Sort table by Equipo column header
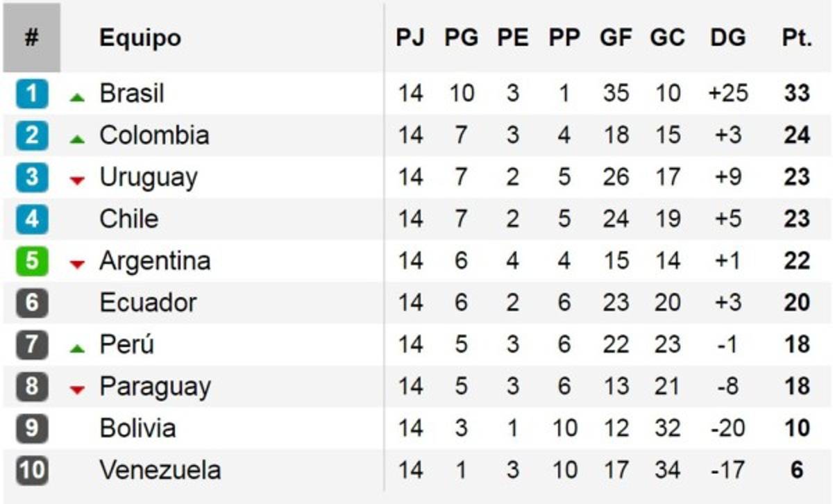This screenshot has height=504, width=833. click(x=140, y=37)
